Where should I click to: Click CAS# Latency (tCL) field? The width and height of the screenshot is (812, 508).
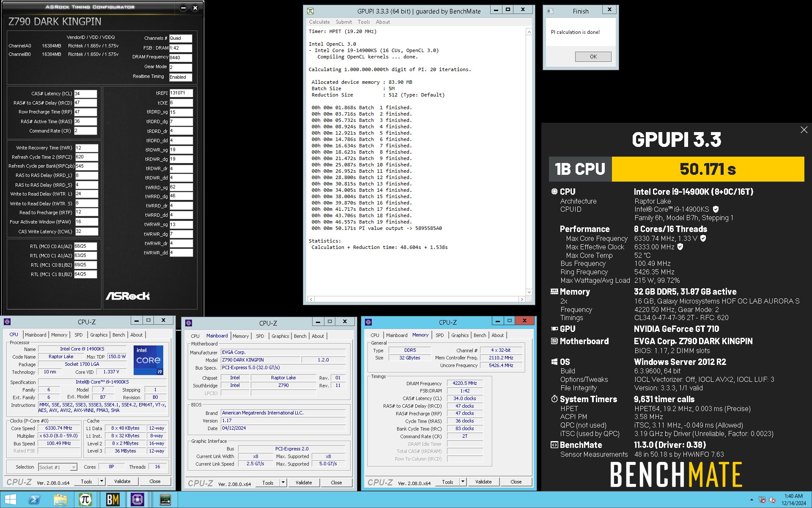(x=85, y=94)
